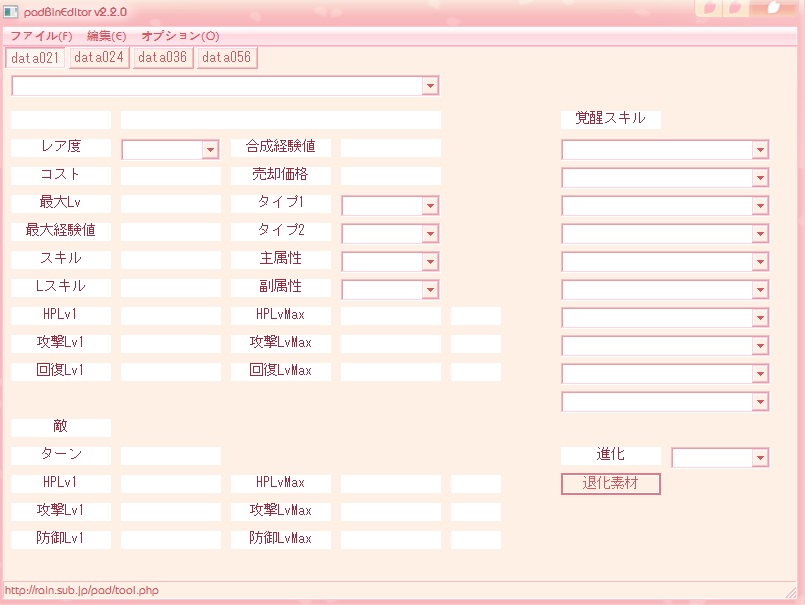Viewport: 805px width, 605px height.
Task: Open the 進化 dropdown
Action: (720, 458)
